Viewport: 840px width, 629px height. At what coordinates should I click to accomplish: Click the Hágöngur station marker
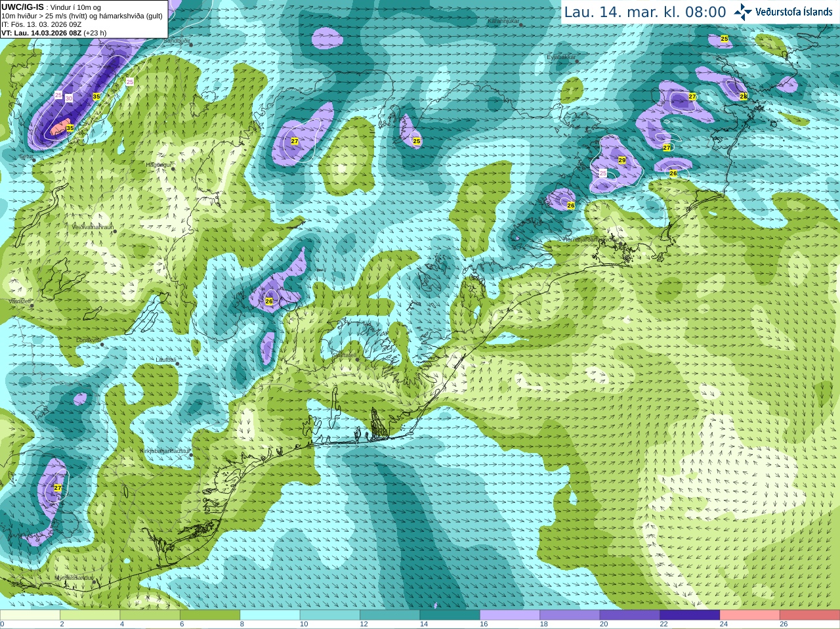click(x=173, y=169)
